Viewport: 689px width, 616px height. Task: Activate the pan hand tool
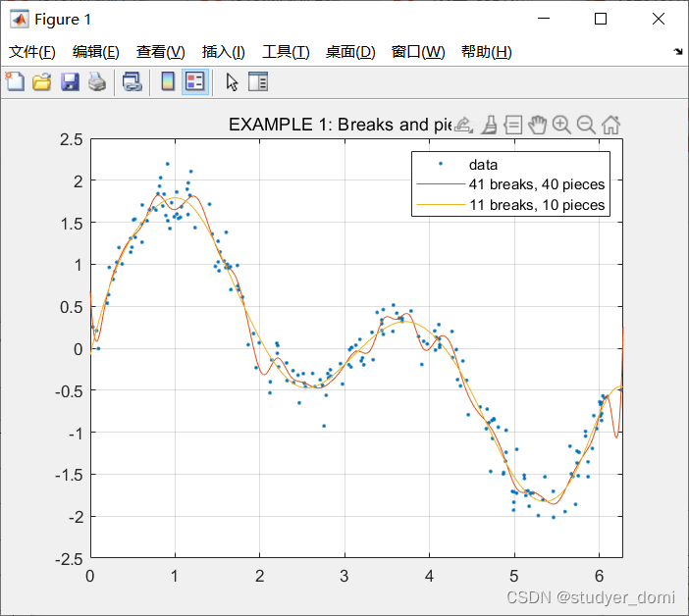click(x=538, y=126)
